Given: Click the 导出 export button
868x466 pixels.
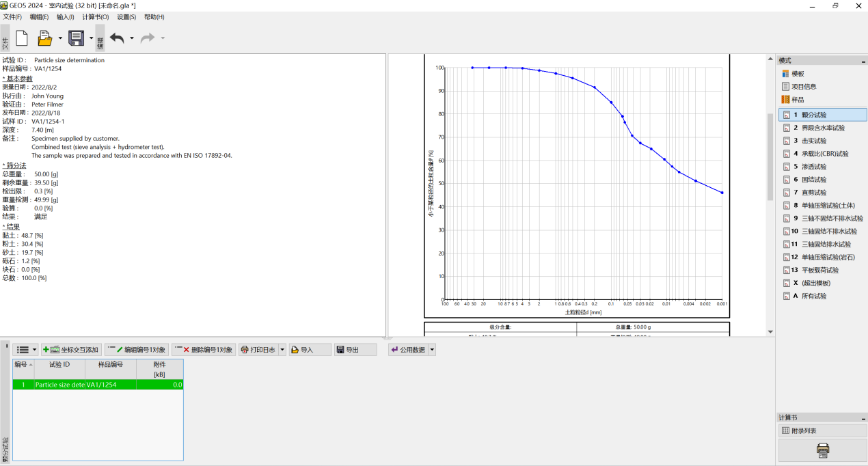Looking at the screenshot, I should tap(356, 350).
